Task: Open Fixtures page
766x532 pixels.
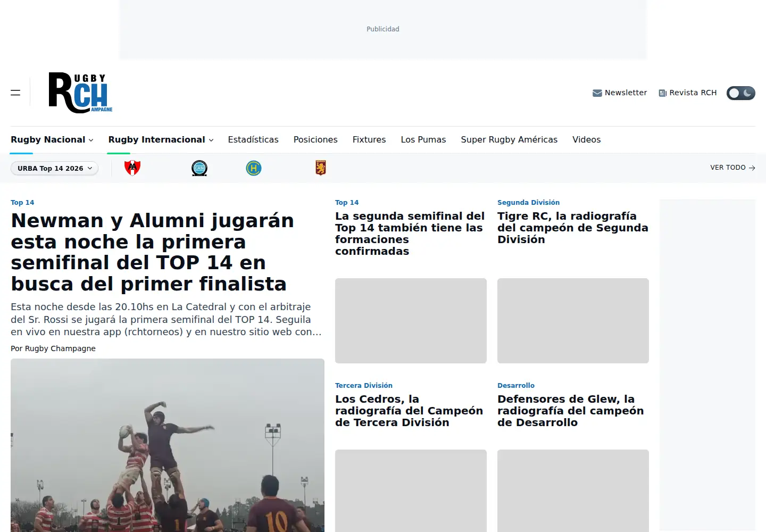Action: pyautogui.click(x=369, y=139)
